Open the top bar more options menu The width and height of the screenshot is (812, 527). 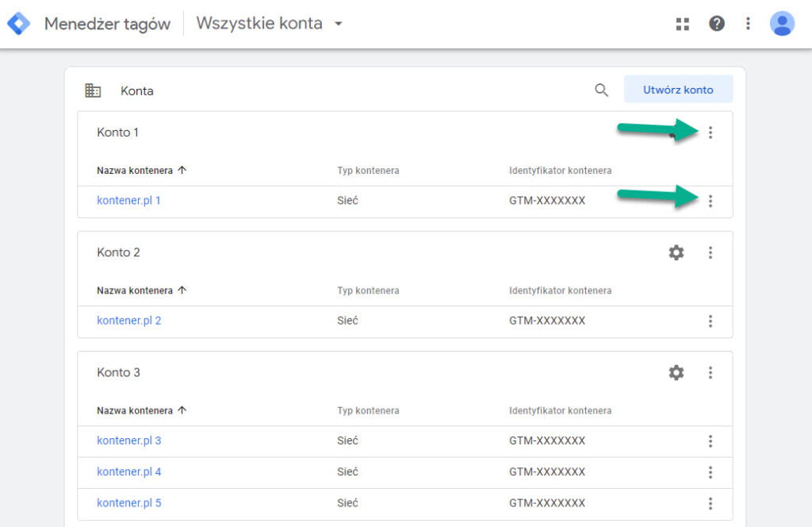(x=748, y=23)
